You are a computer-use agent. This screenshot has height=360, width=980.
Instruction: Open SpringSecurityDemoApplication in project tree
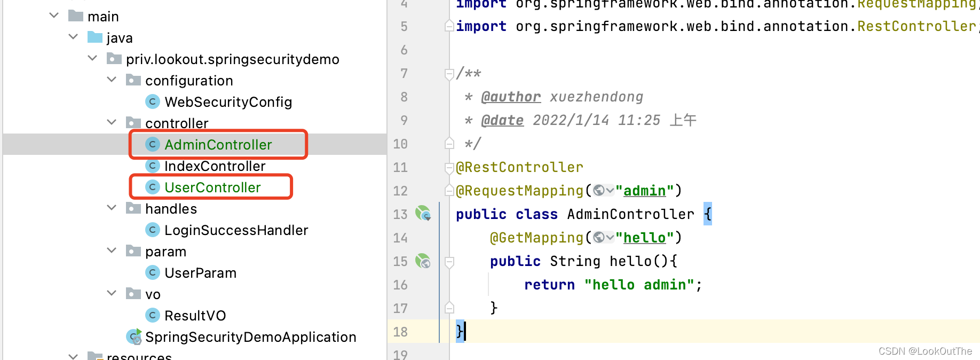coord(251,336)
